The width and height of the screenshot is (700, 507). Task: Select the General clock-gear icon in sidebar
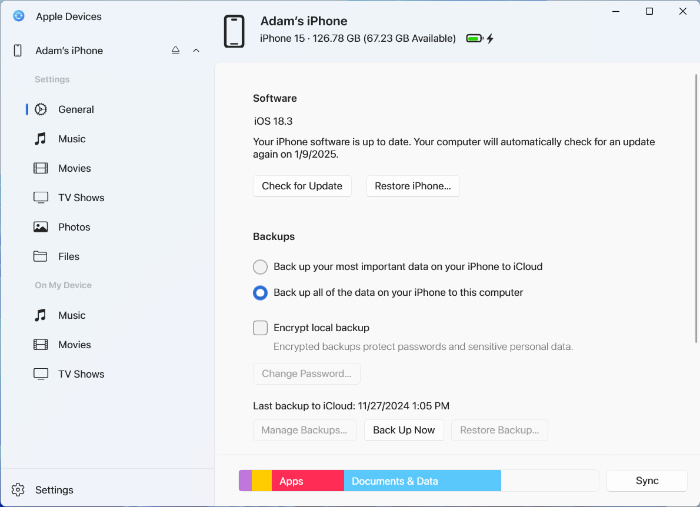(x=41, y=109)
